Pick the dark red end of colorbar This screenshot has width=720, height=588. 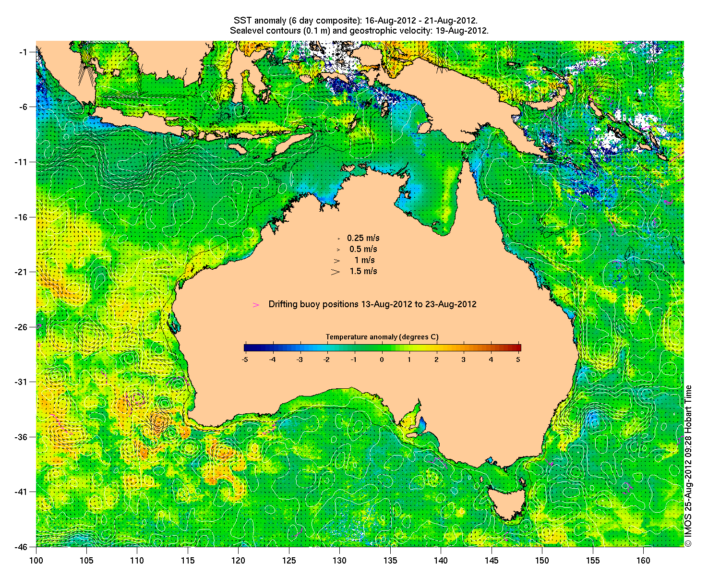click(518, 348)
